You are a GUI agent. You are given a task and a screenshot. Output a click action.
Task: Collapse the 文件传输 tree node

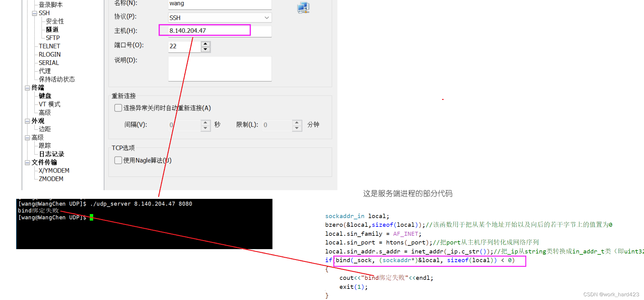[27, 163]
